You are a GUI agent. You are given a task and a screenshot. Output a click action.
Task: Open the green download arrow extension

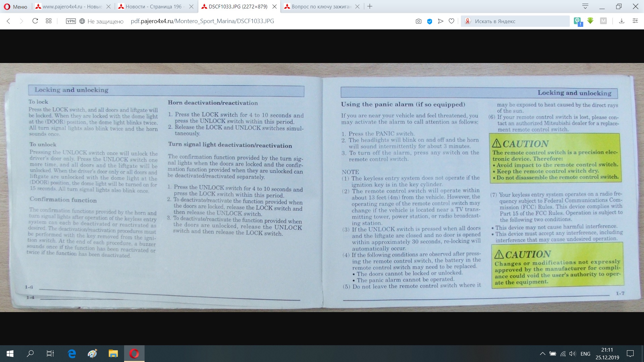click(x=590, y=21)
